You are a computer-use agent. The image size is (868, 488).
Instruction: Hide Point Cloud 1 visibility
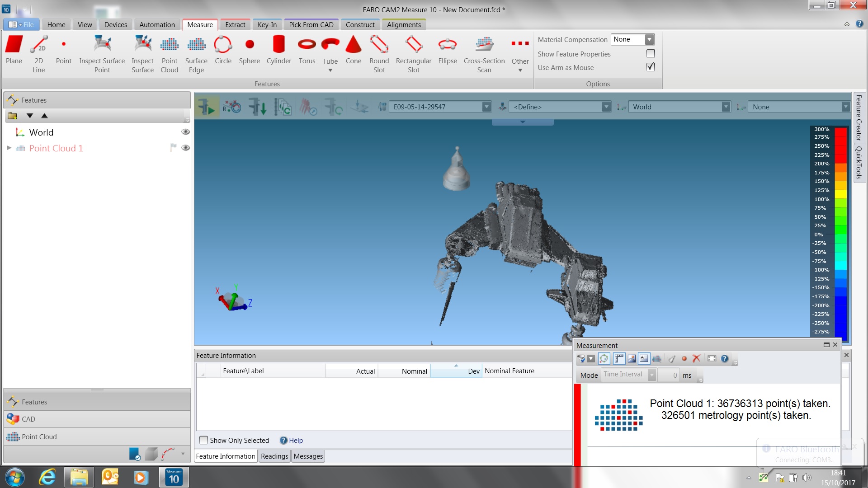[x=185, y=148]
